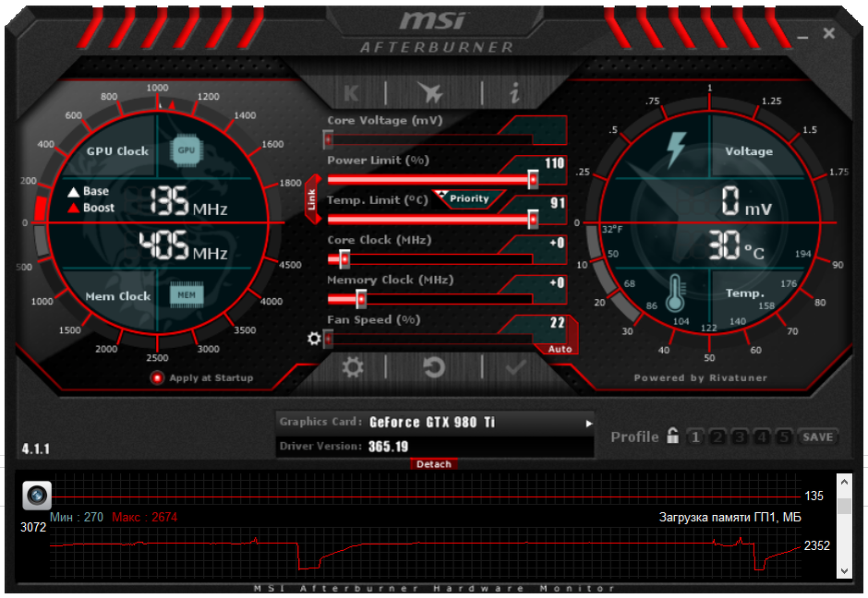Click the driver version 365.19

(x=388, y=447)
